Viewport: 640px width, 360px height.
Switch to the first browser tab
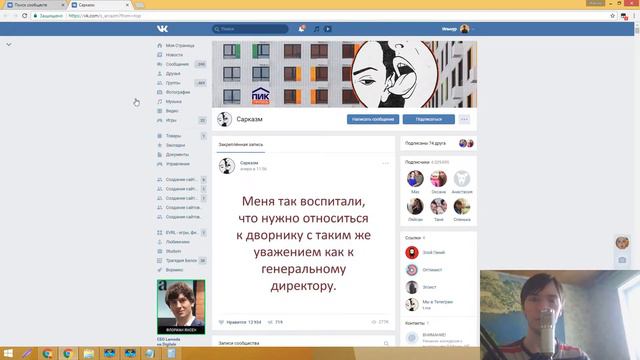[x=36, y=5]
